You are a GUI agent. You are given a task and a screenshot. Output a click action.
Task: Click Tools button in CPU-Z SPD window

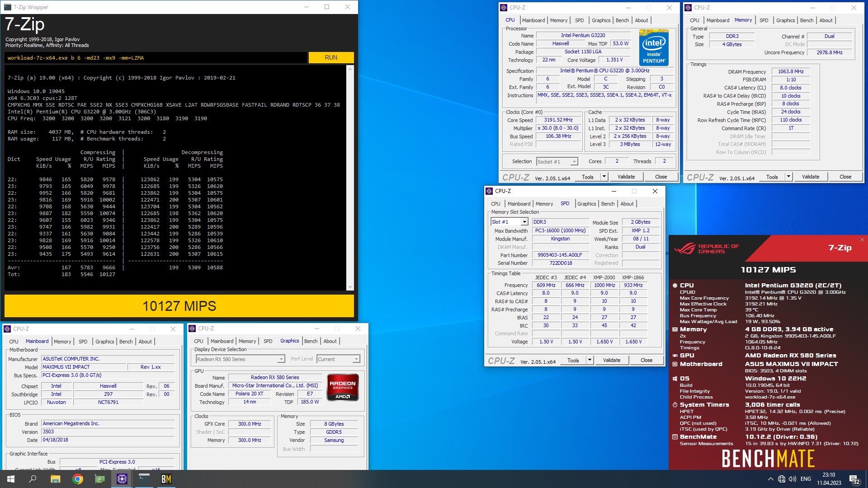pos(573,360)
